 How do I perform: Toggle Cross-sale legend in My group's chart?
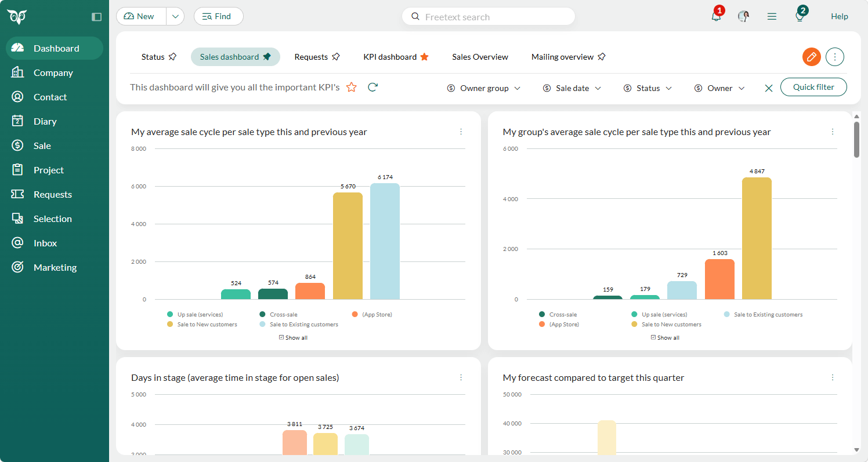tap(558, 314)
